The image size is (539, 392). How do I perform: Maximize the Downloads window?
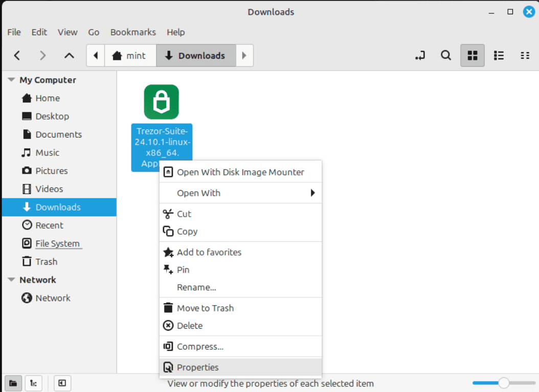click(510, 12)
